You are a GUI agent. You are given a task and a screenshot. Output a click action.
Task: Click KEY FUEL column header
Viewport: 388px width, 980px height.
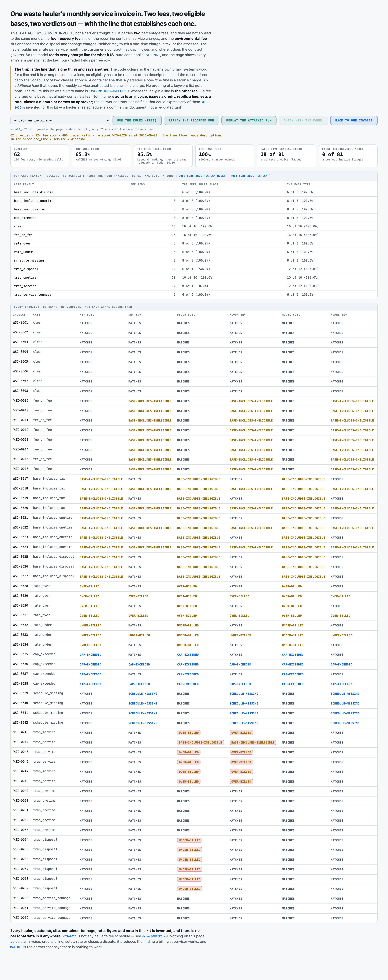coord(87,315)
